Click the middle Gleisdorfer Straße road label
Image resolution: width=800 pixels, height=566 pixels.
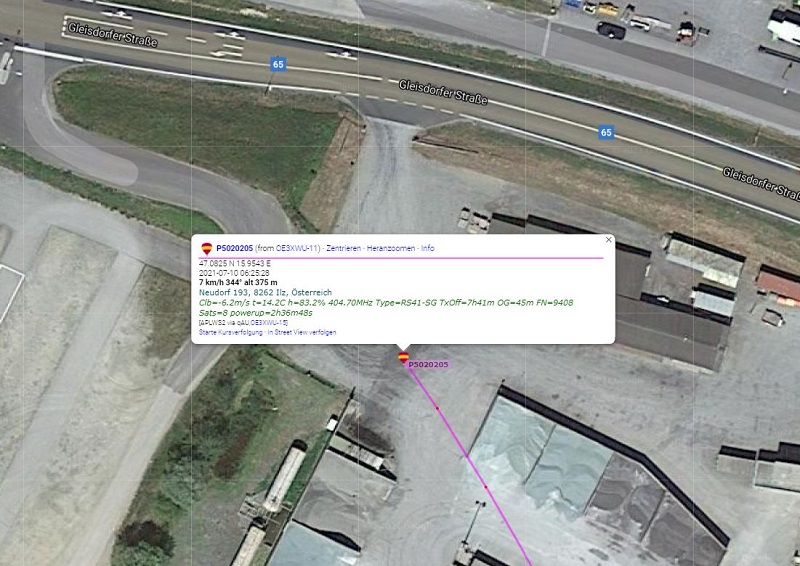tap(443, 92)
